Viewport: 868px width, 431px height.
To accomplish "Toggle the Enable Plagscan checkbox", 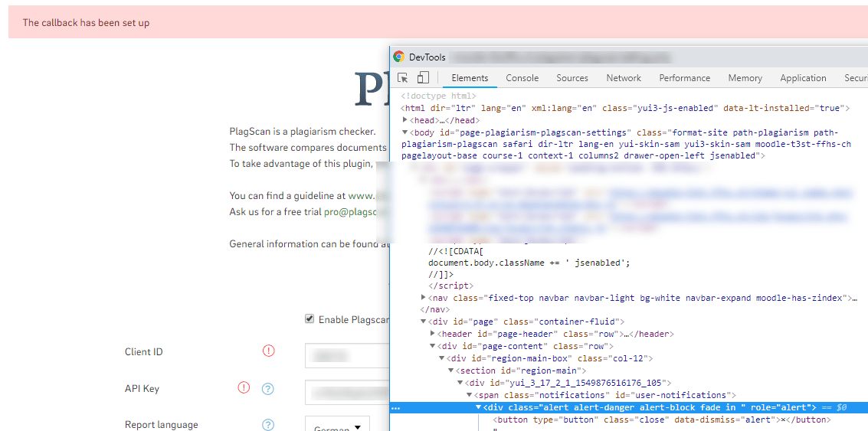I will point(310,319).
